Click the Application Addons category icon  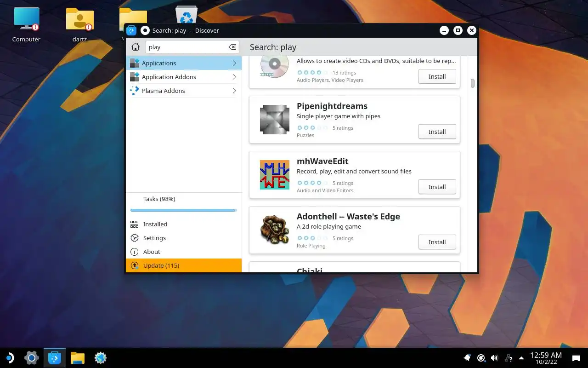135,77
